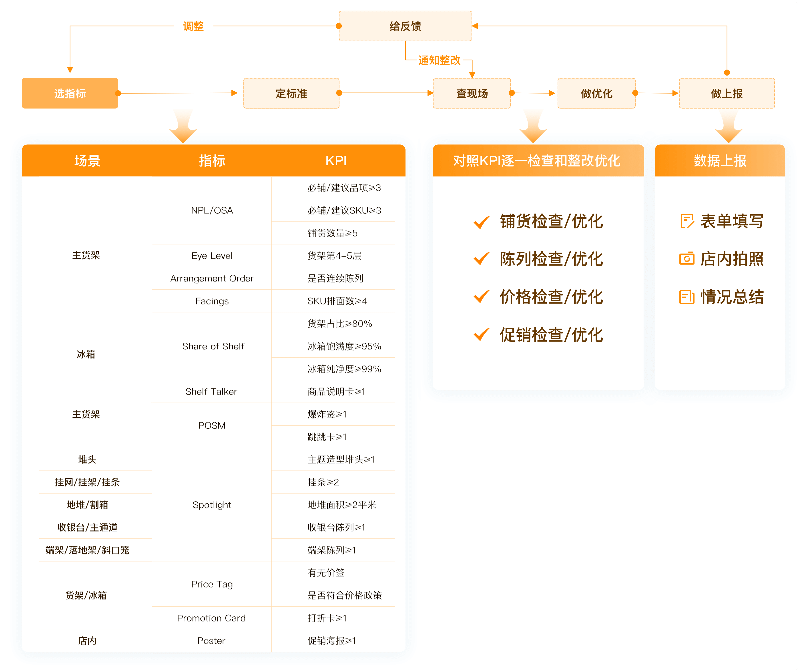Click the Promotion Card cell
This screenshot has width=801, height=672.
(x=212, y=618)
